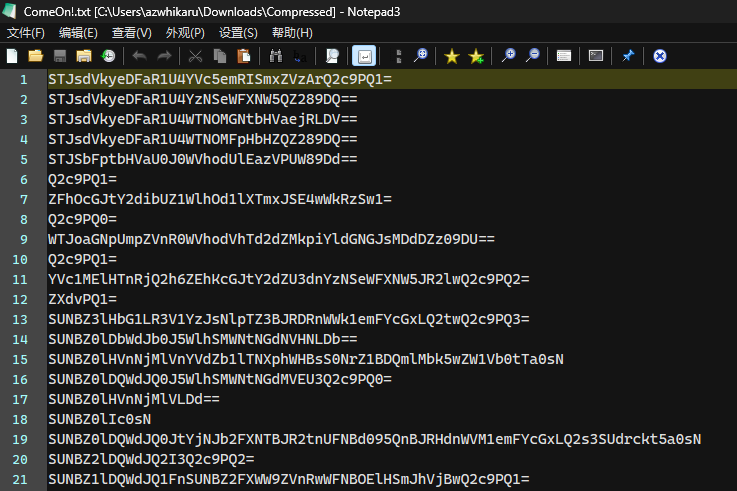Open the Replace text tool
Viewport: 737px width, 491px height.
(x=300, y=56)
